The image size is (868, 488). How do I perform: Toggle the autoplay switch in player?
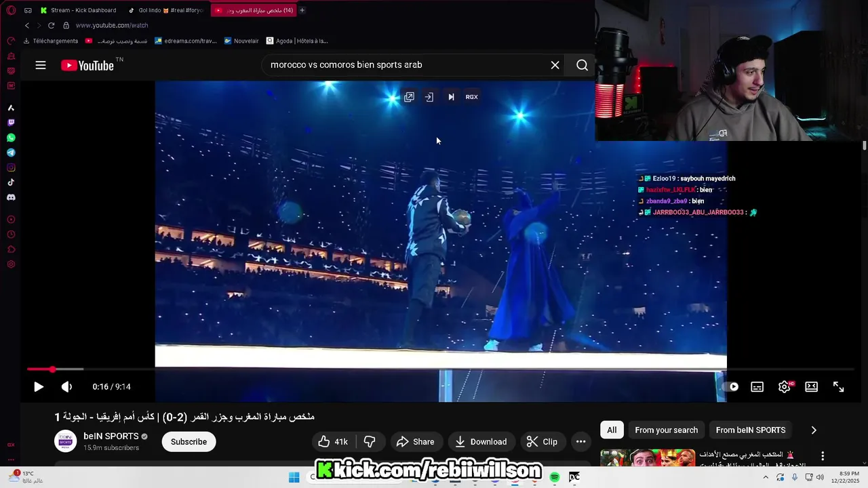pyautogui.click(x=731, y=386)
